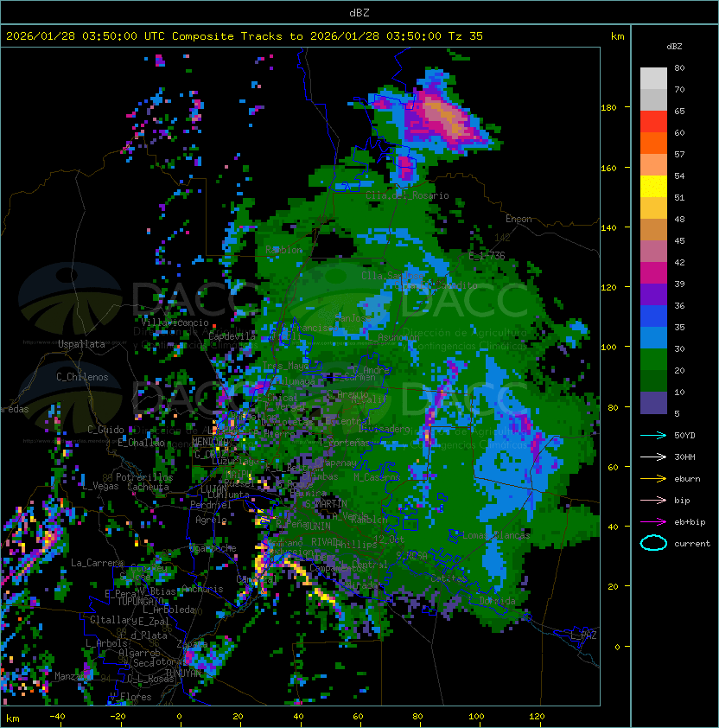
Task: Click the 'dBZ' heading above the color scale
Action: [674, 47]
